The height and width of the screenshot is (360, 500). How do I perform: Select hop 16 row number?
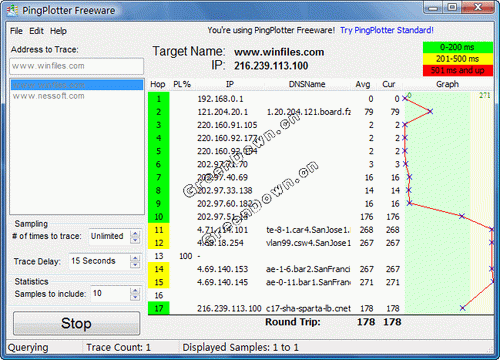[x=159, y=295]
